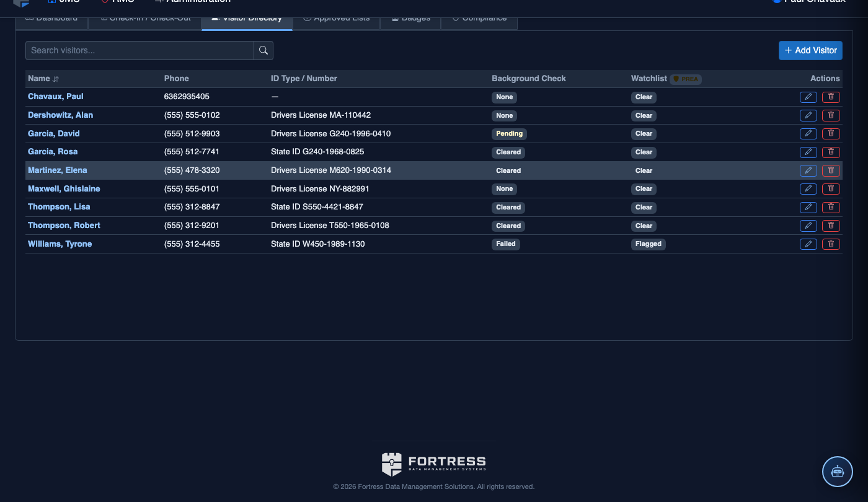Screen dimensions: 868x502
Task: Delete the Thompson, Robert record
Action: pyautogui.click(x=831, y=226)
